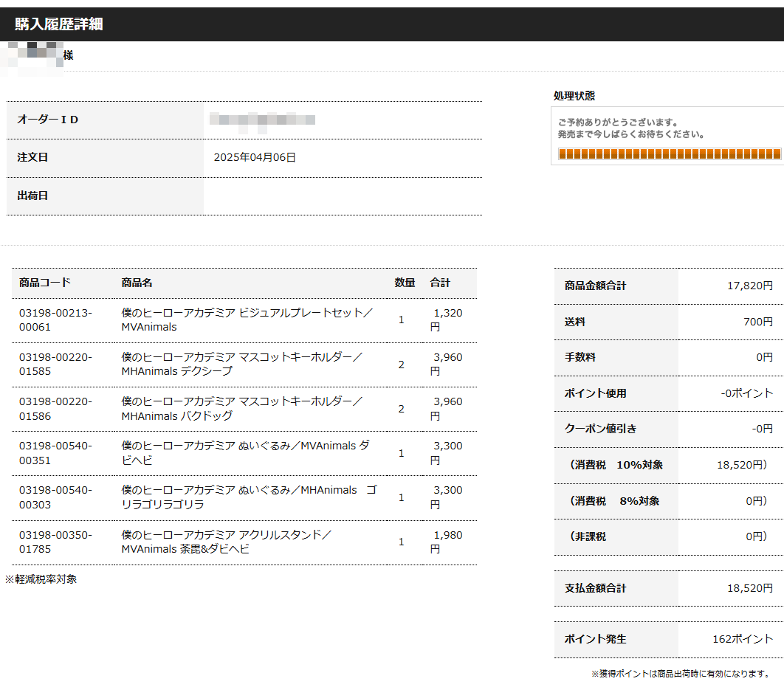This screenshot has height=687, width=784.
Task: Click product code 03198-00220-01585
Action: tap(55, 365)
